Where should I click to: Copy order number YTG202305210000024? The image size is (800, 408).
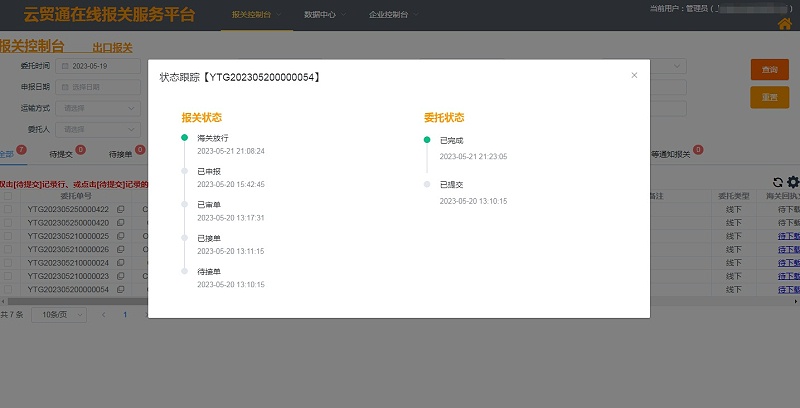click(x=120, y=262)
